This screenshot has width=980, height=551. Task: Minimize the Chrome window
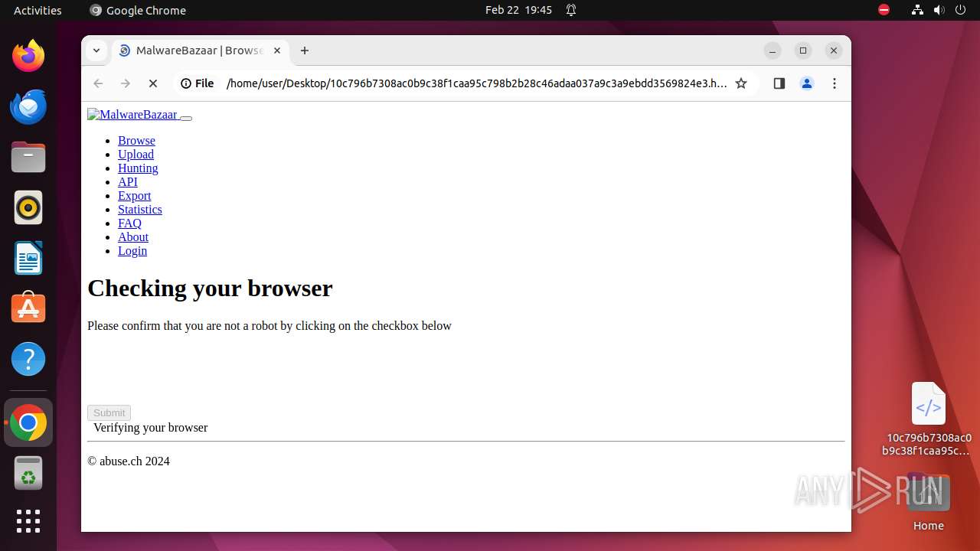coord(773,51)
